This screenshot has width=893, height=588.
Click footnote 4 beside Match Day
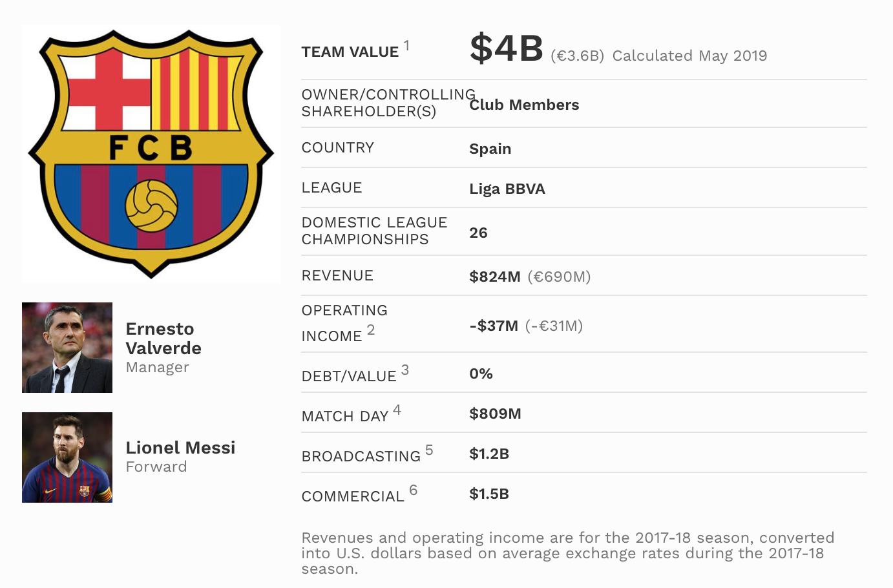point(397,410)
